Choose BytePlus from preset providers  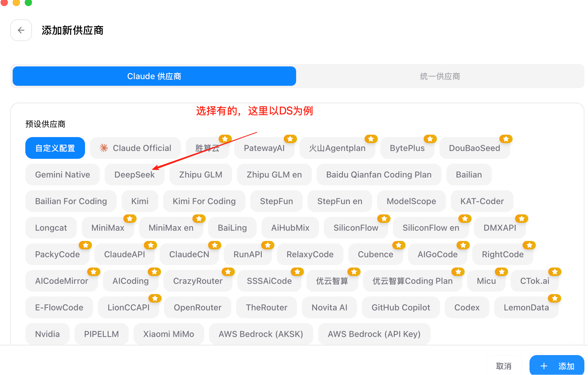coord(407,148)
